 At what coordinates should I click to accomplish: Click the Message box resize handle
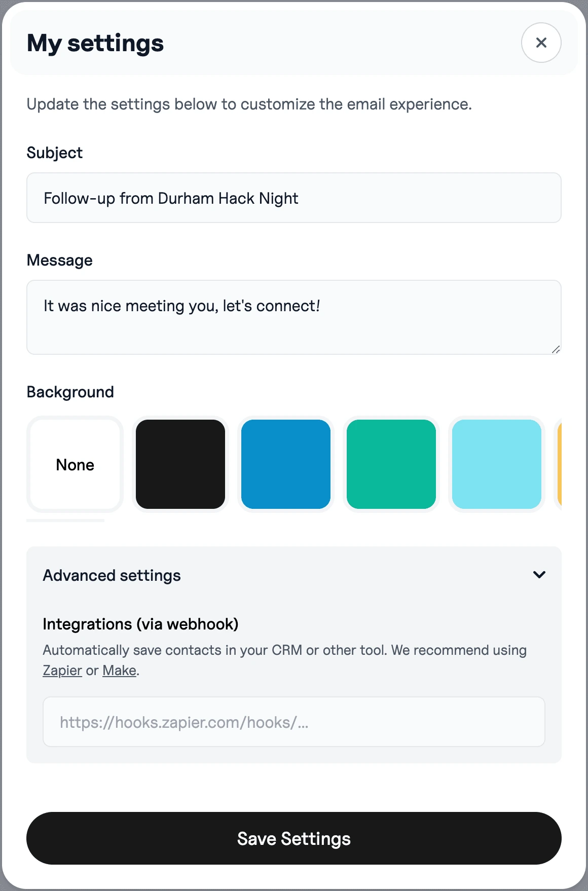556,349
